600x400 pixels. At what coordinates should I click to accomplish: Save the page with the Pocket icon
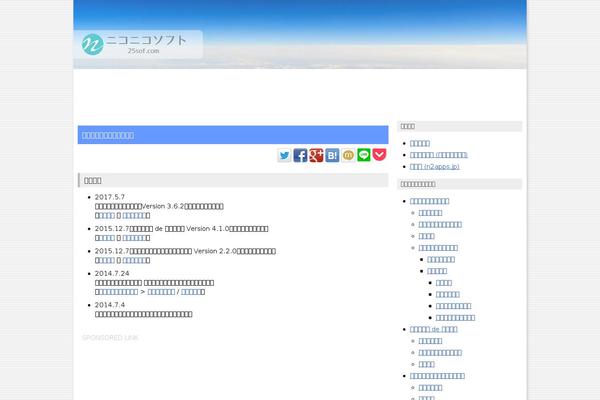(x=379, y=155)
